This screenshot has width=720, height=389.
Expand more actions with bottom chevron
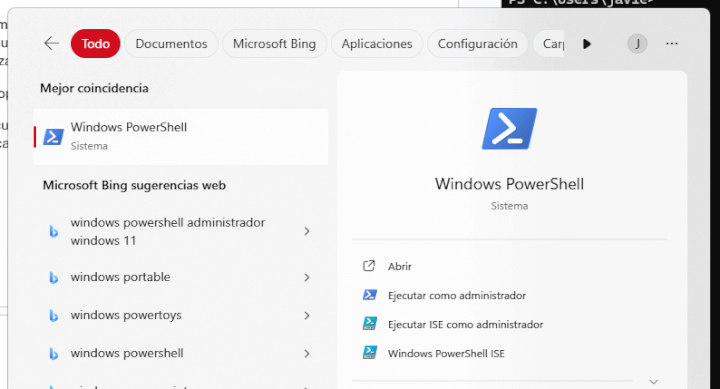click(654, 382)
